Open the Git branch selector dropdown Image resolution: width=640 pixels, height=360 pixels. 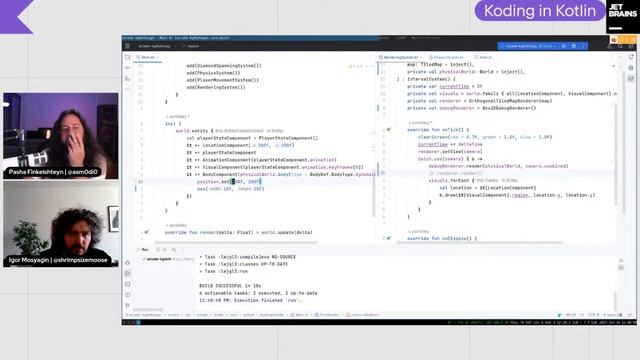(x=193, y=46)
